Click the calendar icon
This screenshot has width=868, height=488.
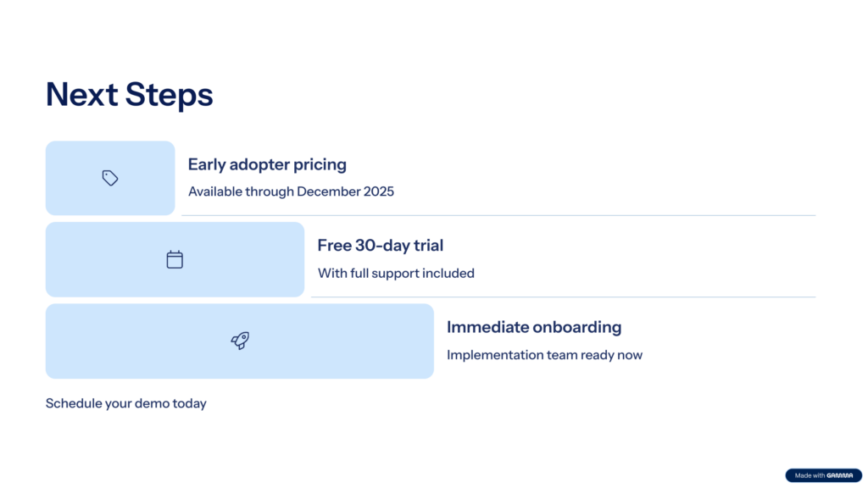pyautogui.click(x=175, y=260)
